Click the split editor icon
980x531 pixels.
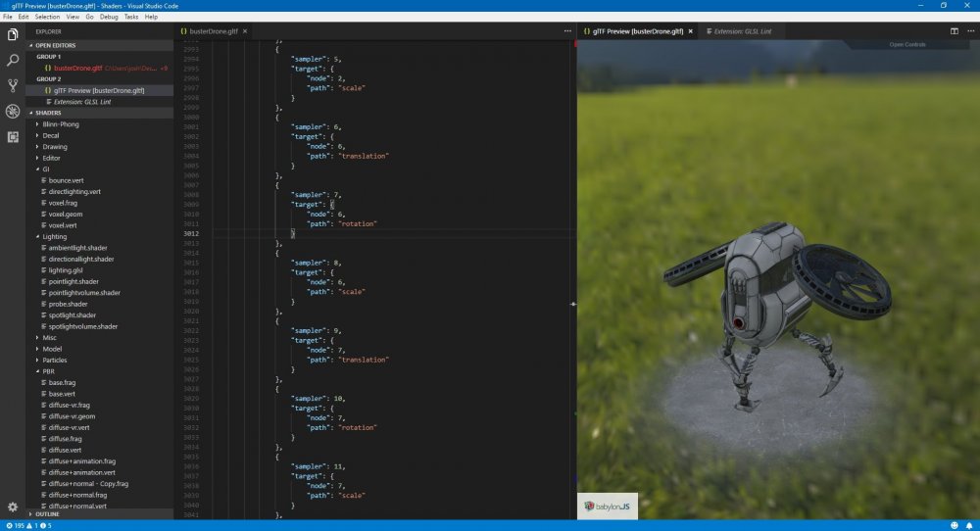tap(955, 31)
